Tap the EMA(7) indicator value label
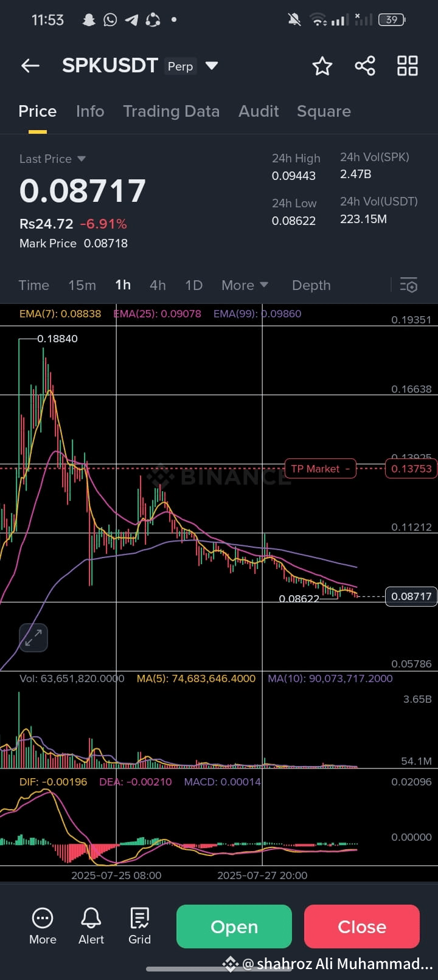Screen dimensions: 438x980 point(60,314)
